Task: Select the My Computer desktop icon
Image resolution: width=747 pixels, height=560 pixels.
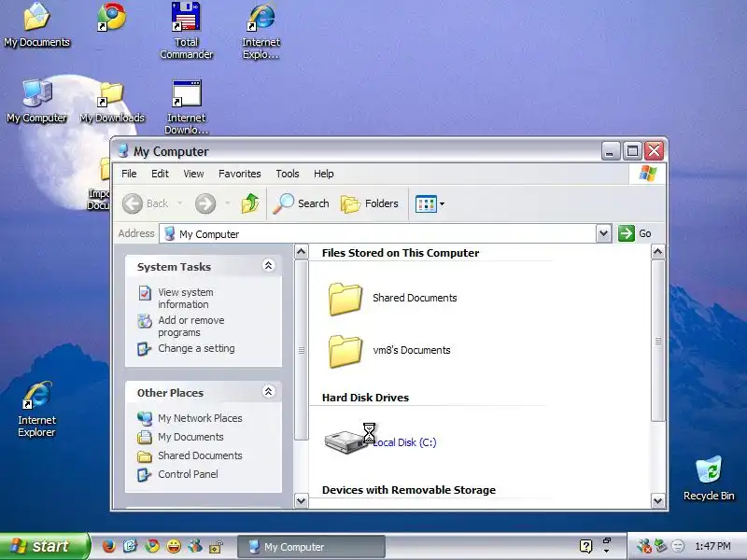Action: (36, 101)
